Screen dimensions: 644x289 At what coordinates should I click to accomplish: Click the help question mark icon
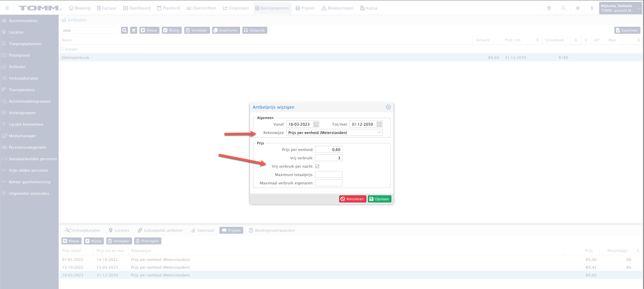click(x=592, y=8)
